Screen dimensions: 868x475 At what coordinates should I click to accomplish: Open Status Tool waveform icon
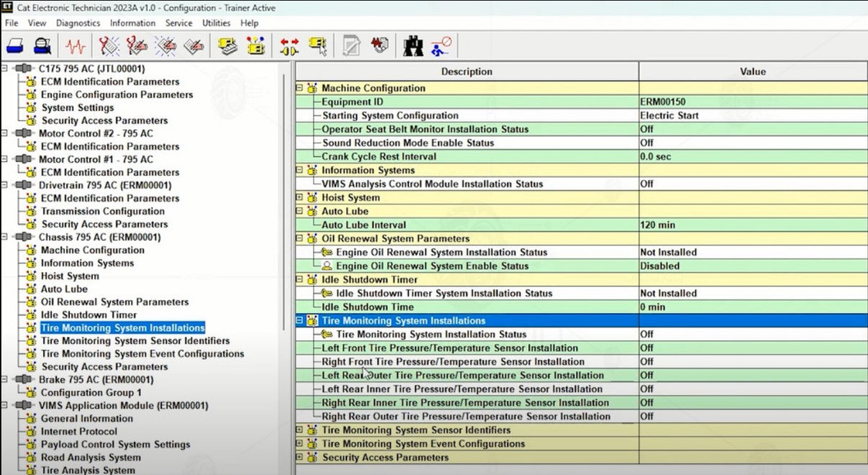coord(75,47)
